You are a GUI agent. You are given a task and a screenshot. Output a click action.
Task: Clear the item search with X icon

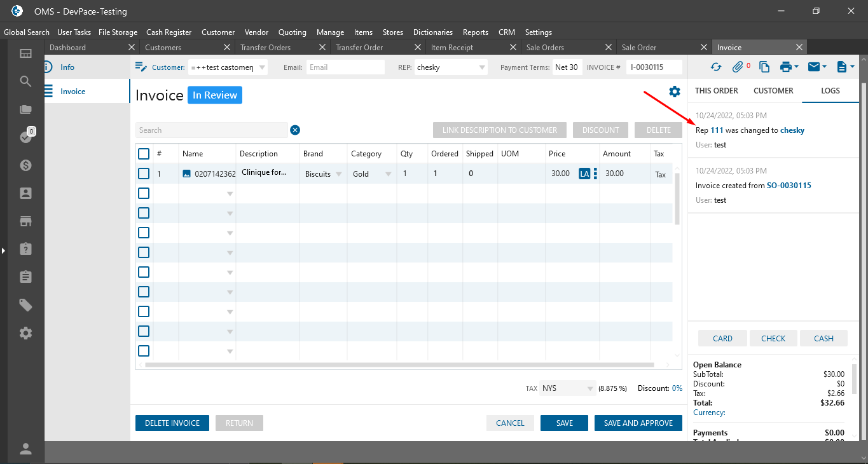point(295,130)
